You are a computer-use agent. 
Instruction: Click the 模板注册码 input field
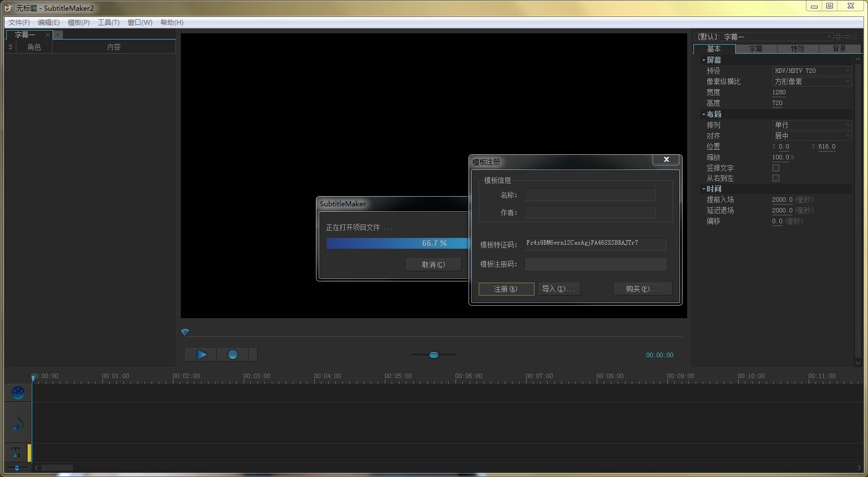pos(595,264)
